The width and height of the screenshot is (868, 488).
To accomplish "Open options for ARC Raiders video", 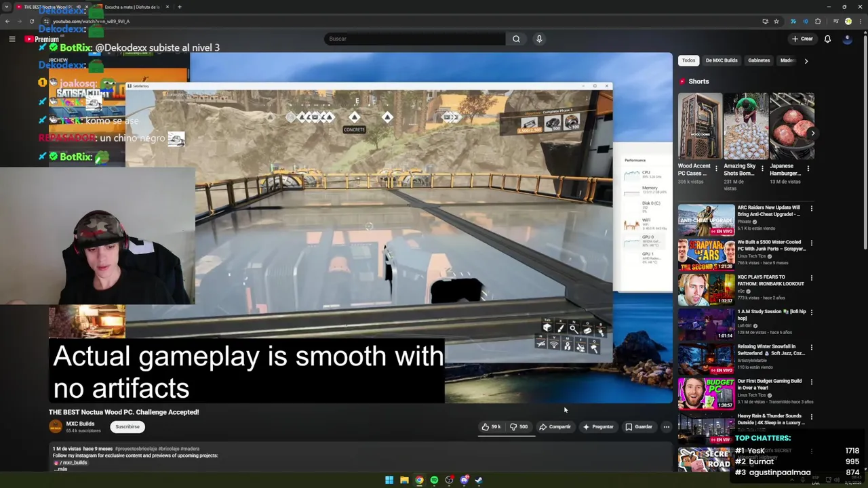I will click(x=812, y=208).
